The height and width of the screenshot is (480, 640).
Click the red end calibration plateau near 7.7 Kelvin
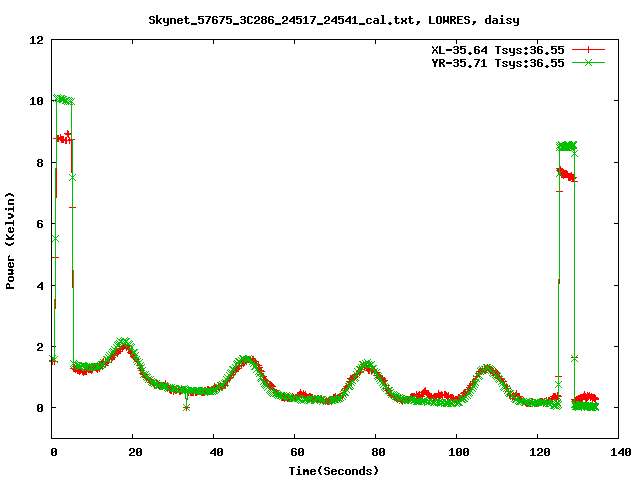(x=566, y=174)
